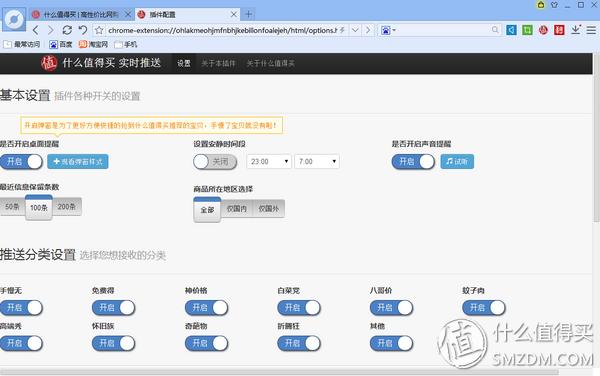Toggle 其他 category switch
600x376 pixels.
[392, 343]
